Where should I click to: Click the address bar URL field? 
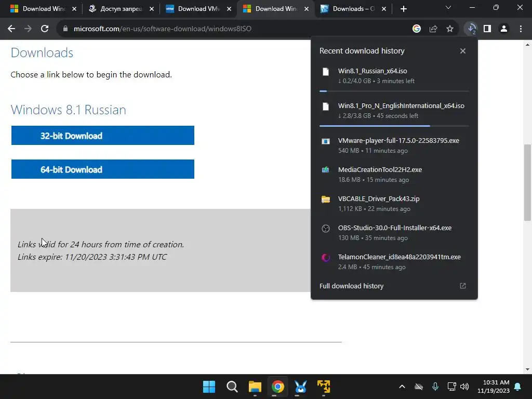(234, 29)
